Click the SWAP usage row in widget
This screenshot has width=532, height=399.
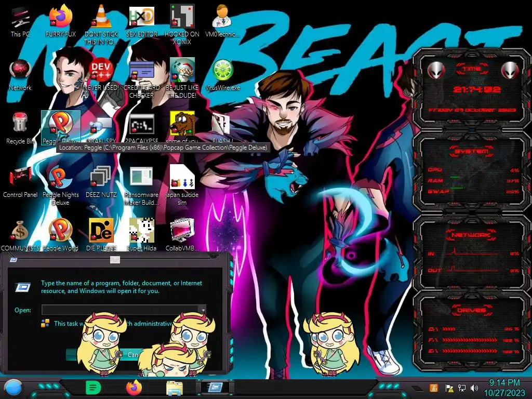(473, 191)
